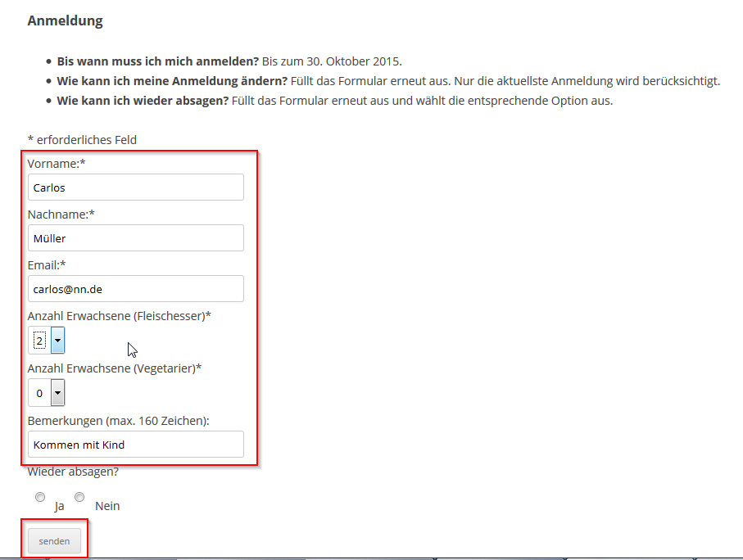The height and width of the screenshot is (560, 743).
Task: Click the 'Bis zum 30. Oktober 2015.' text
Action: click(x=332, y=61)
